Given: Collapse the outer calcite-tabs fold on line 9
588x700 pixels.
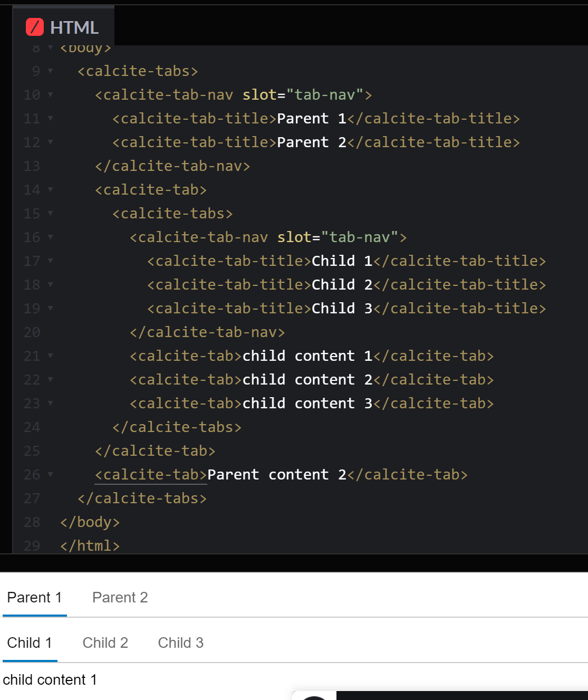Looking at the screenshot, I should click(x=49, y=71).
